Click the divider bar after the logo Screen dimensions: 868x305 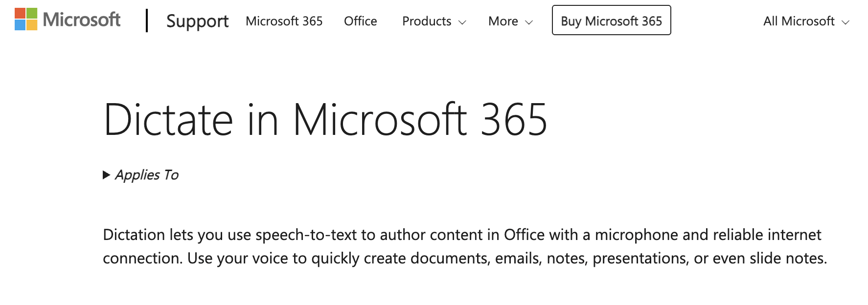[x=147, y=21]
